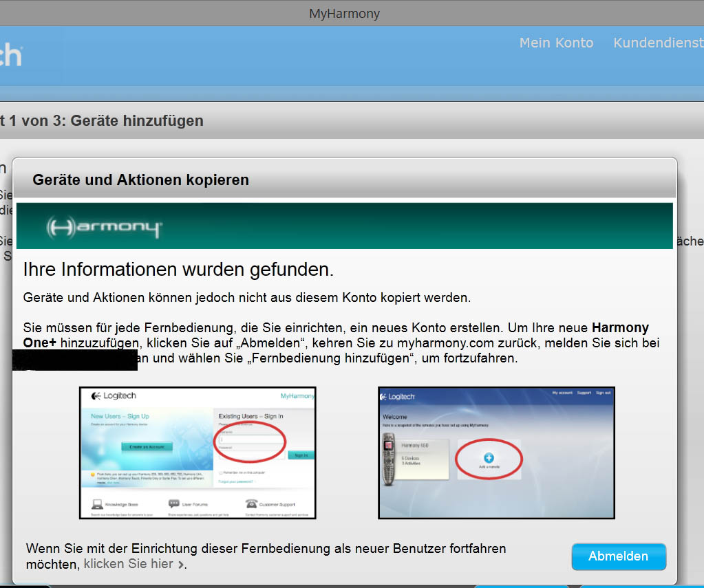Click the circled username field in thumbnail
The height and width of the screenshot is (588, 704).
[252, 439]
